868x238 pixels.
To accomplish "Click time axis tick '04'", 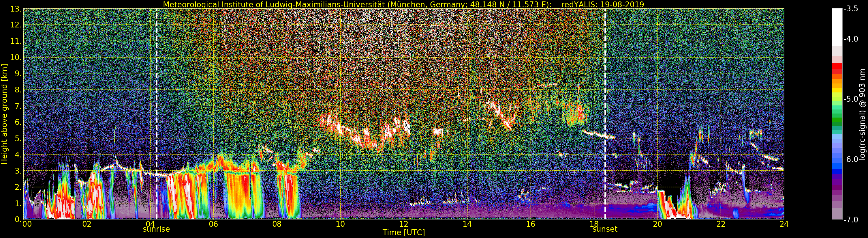I will [x=150, y=224].
